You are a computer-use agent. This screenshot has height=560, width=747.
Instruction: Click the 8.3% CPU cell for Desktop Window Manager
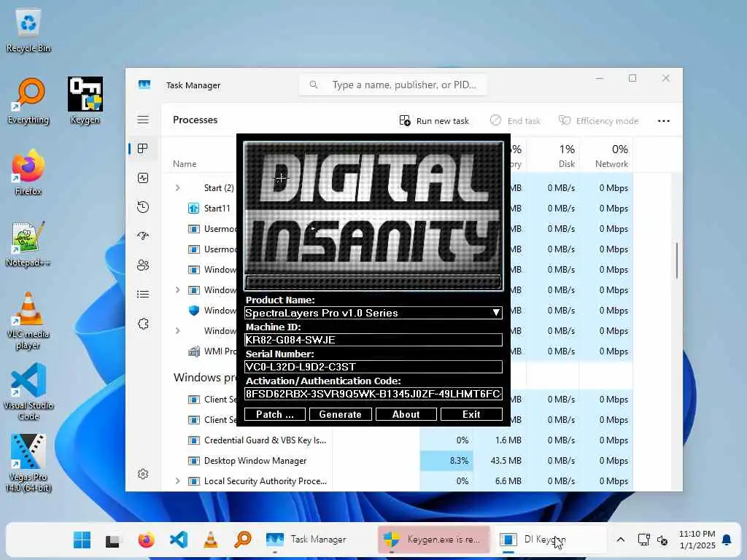click(446, 461)
